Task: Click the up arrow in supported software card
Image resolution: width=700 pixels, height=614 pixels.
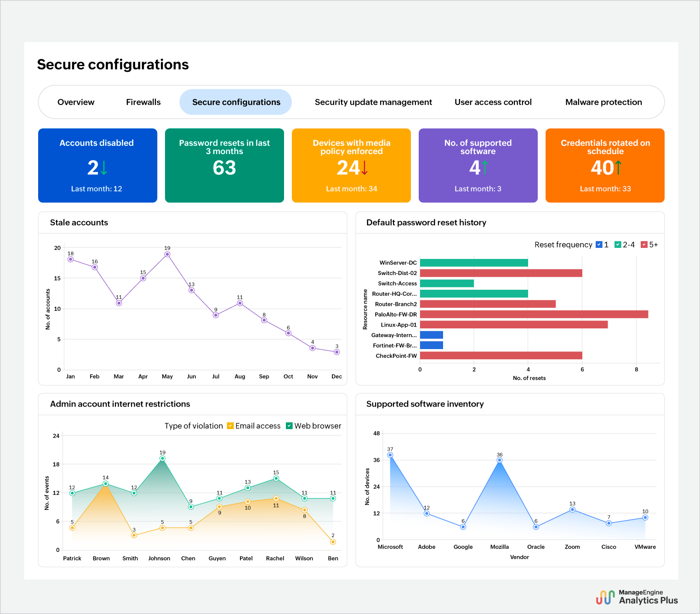Action: [x=484, y=168]
